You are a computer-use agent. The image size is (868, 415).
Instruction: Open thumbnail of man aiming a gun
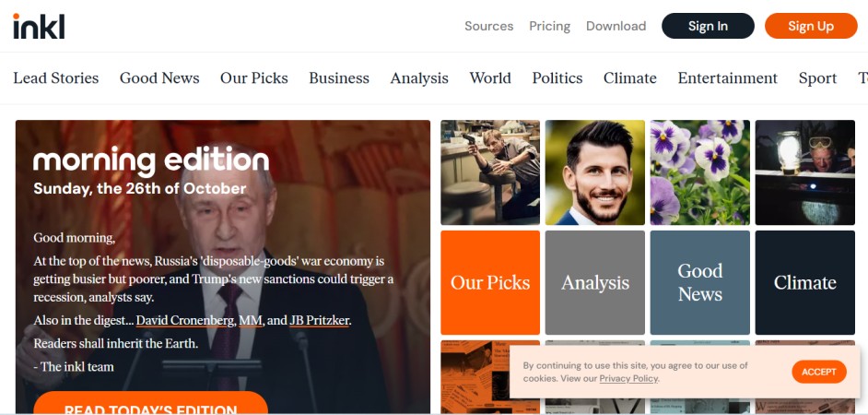[490, 172]
